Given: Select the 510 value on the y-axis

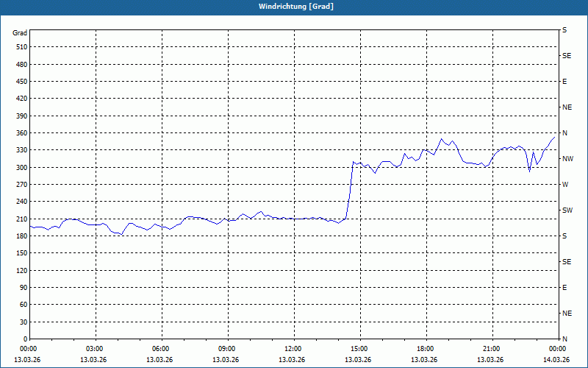Looking at the screenshot, I should (22, 47).
